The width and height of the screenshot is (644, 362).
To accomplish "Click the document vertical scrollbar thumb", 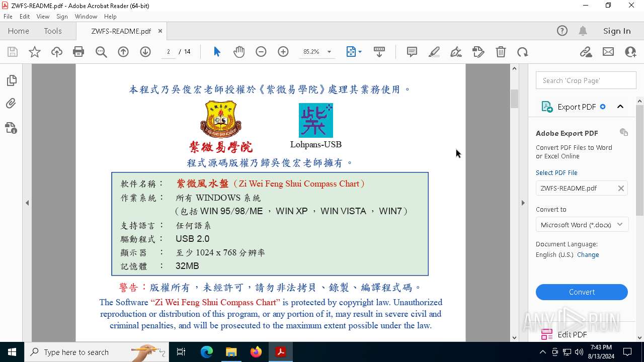I will tap(514, 99).
